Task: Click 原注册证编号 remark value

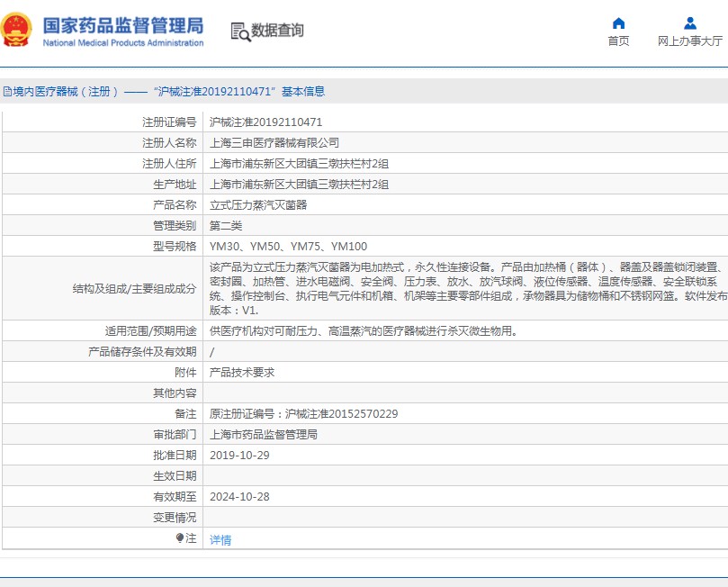Action: [x=303, y=414]
